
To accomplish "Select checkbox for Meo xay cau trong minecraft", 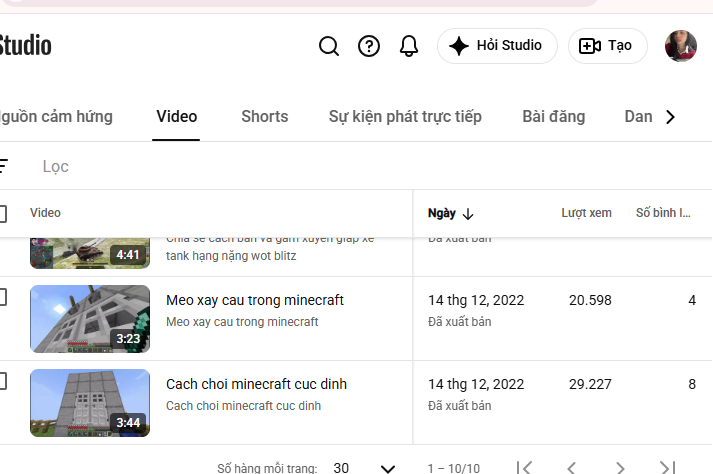I will tap(3, 298).
